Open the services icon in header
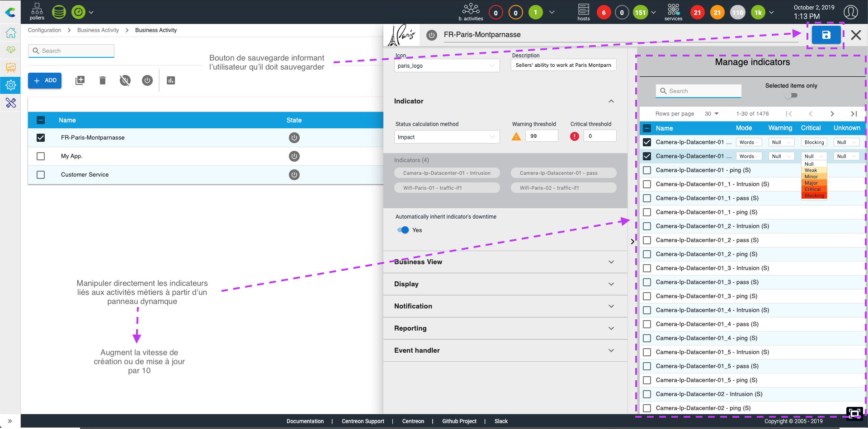Image resolution: width=868 pixels, height=429 pixels. [x=673, y=12]
